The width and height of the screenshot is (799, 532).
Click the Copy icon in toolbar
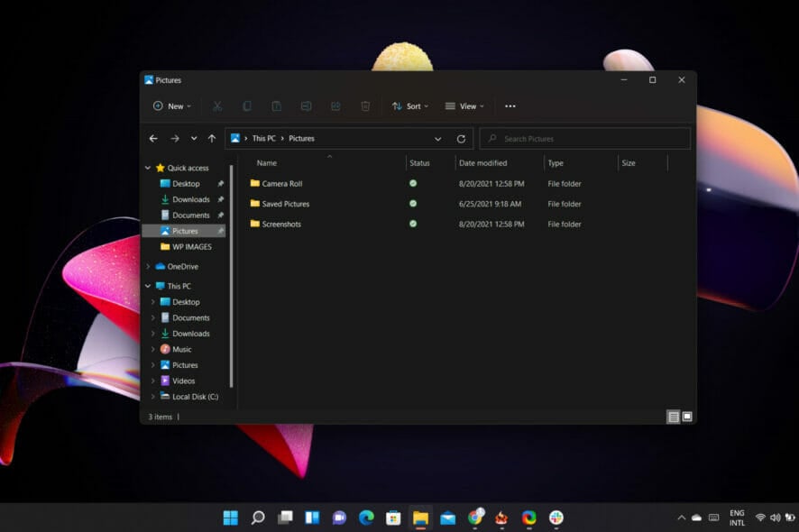[x=246, y=106]
